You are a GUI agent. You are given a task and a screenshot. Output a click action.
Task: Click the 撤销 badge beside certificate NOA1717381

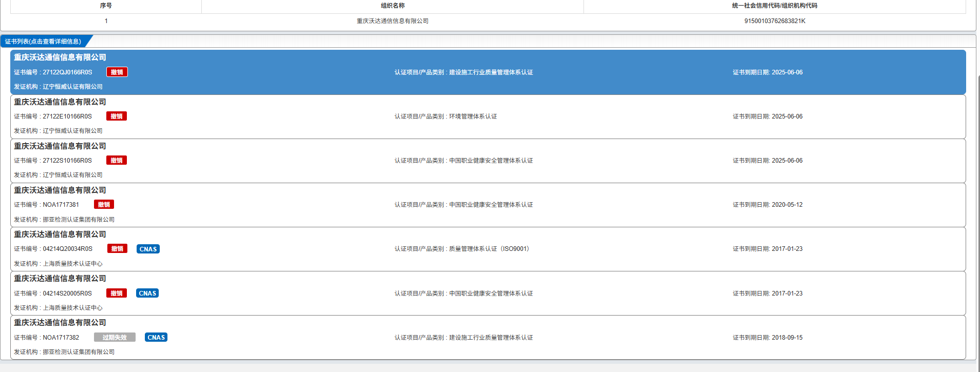pyautogui.click(x=104, y=204)
